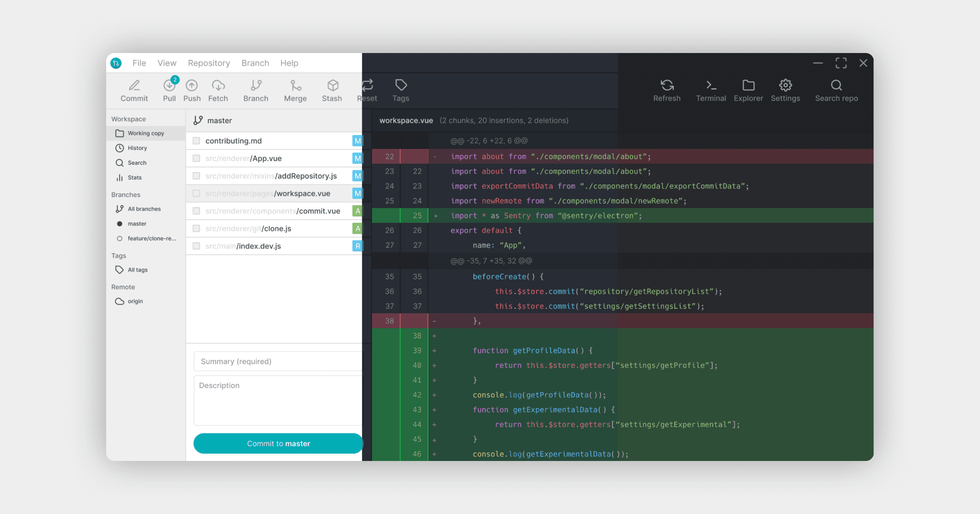Click the Commit to master button

(x=278, y=443)
